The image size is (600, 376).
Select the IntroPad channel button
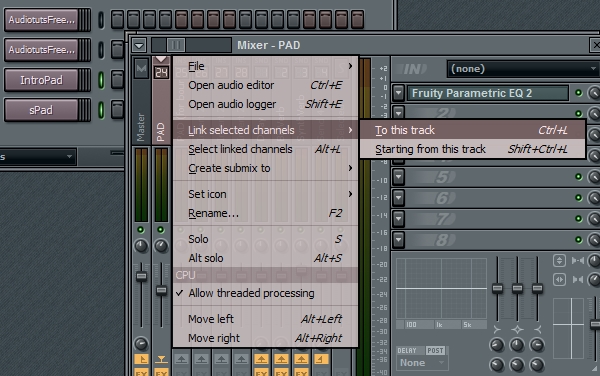point(41,80)
